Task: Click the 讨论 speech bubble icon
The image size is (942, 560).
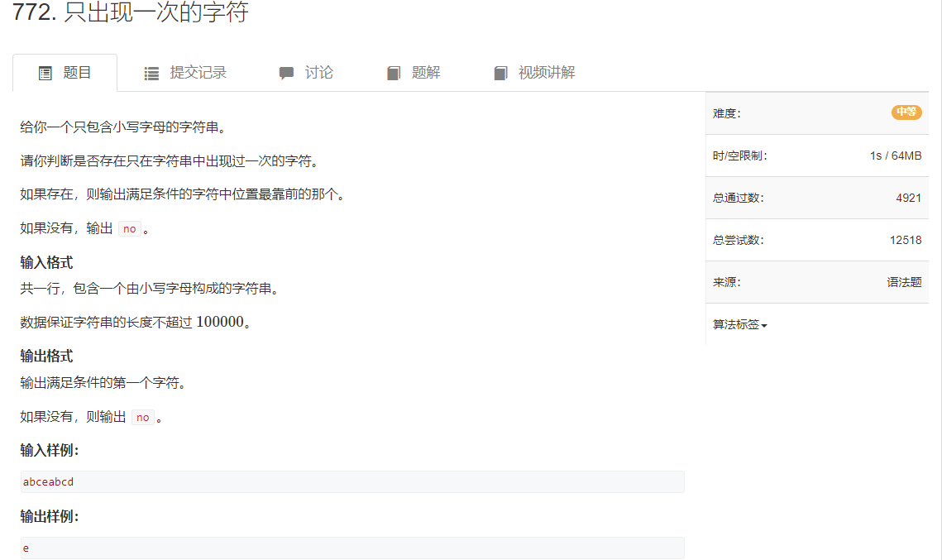Action: (x=286, y=74)
